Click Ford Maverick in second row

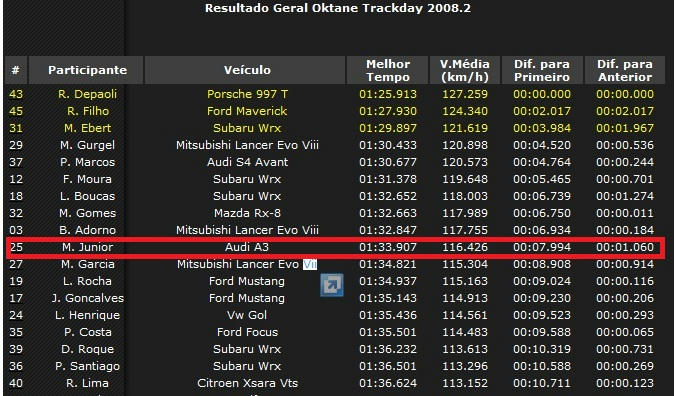[x=247, y=111]
